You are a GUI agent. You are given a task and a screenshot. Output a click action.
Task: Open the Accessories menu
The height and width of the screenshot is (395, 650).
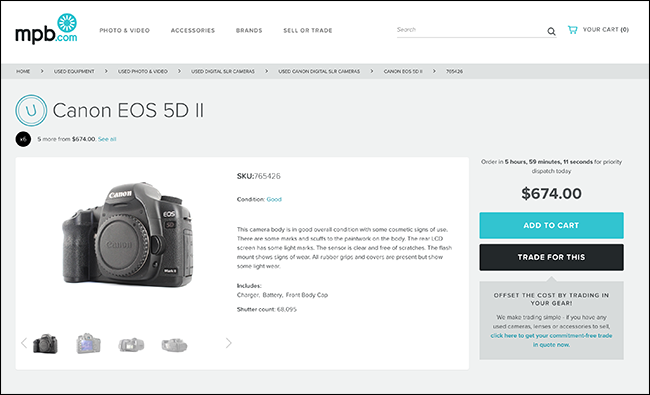(x=193, y=30)
